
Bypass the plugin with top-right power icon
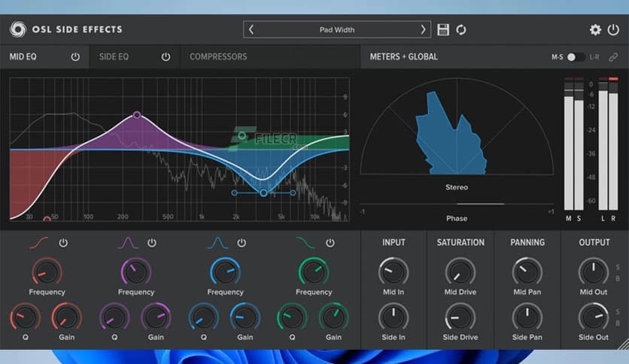[x=613, y=29]
